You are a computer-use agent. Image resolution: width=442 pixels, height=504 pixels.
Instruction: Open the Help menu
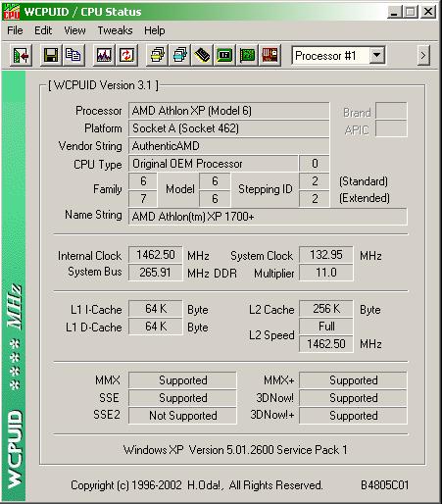[x=155, y=30]
